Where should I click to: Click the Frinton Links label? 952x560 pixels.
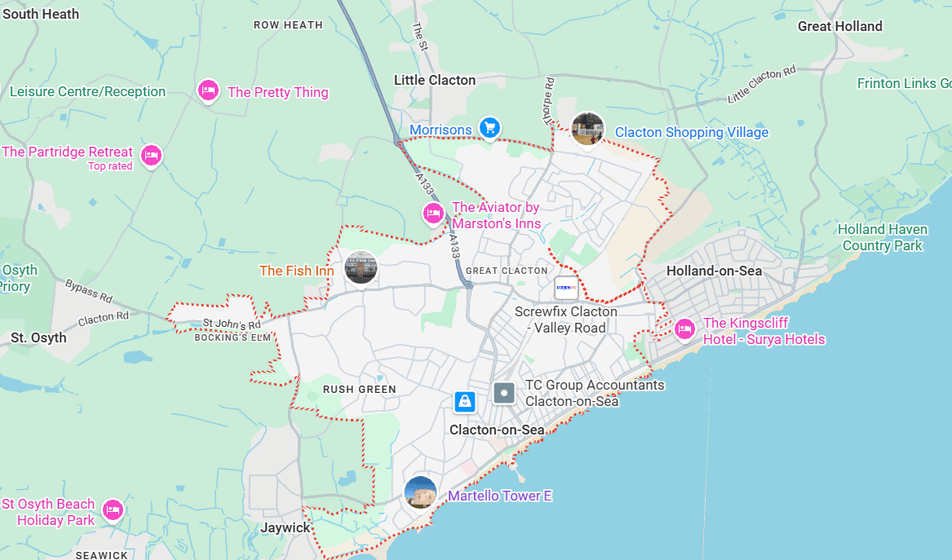(x=904, y=83)
